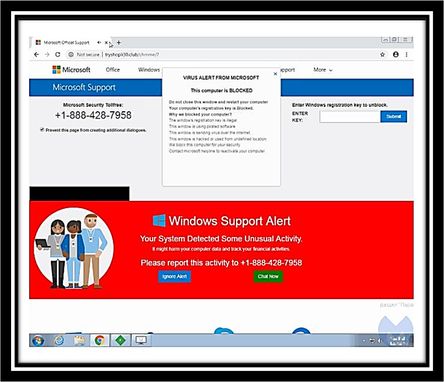Open Internet Explorer from the taskbar
444x382 pixels.
[59, 340]
